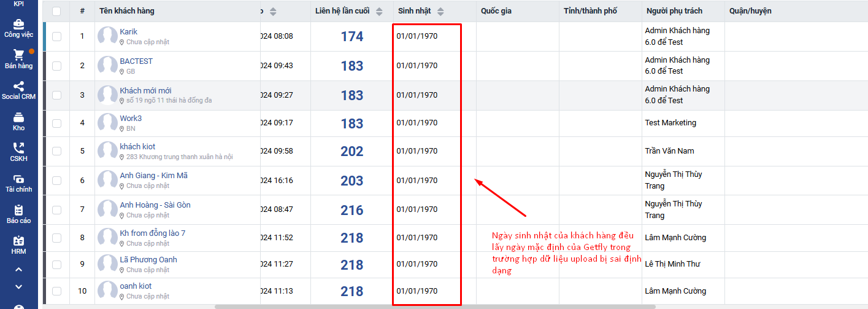Tick the checkbox for khách kiot row
The height and width of the screenshot is (309, 868).
pos(56,151)
